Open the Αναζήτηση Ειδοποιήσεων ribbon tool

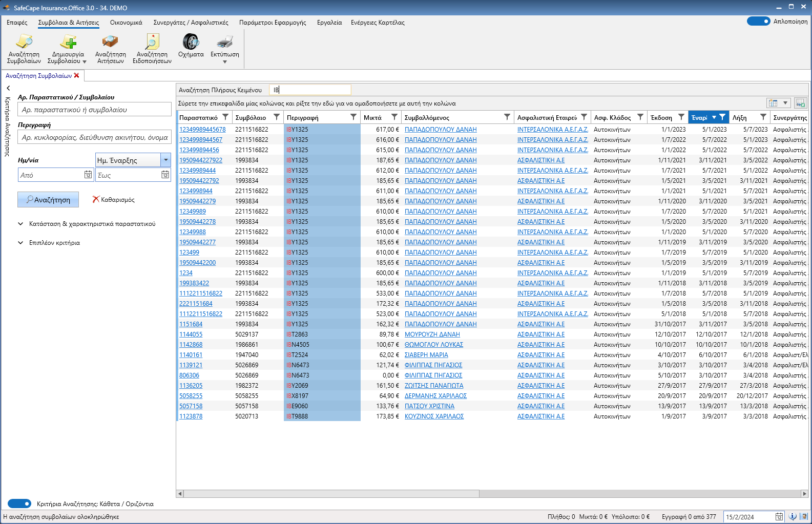click(x=152, y=49)
